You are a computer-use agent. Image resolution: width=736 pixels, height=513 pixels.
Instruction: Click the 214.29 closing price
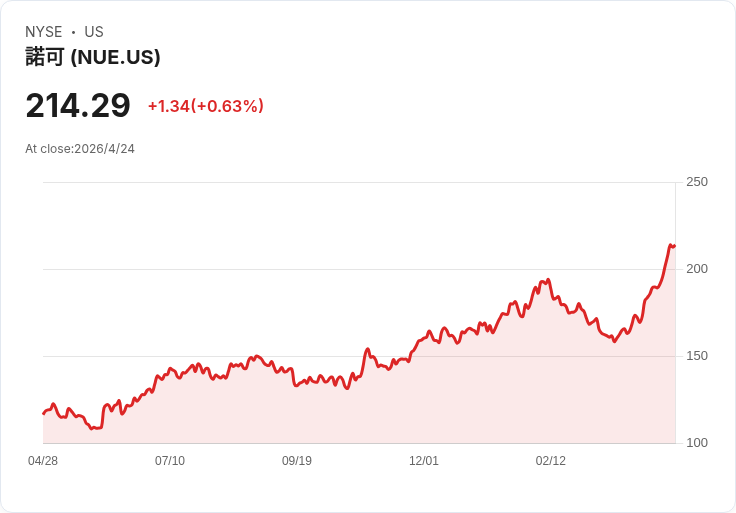(78, 105)
